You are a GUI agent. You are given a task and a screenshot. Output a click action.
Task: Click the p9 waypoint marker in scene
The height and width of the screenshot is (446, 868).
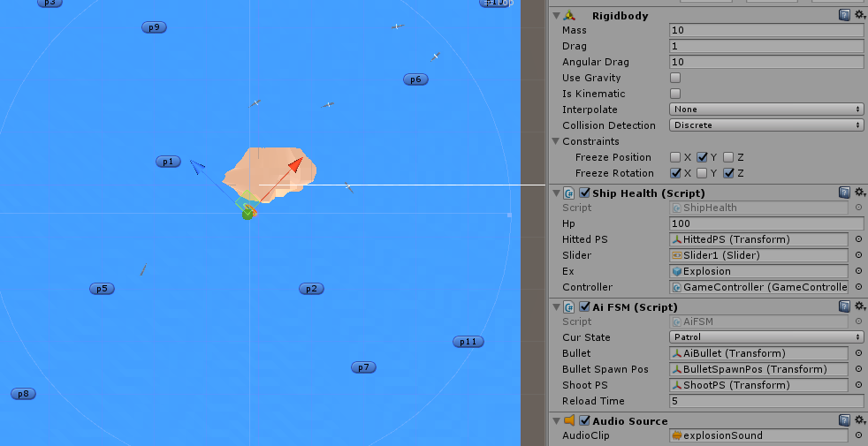pyautogui.click(x=154, y=27)
